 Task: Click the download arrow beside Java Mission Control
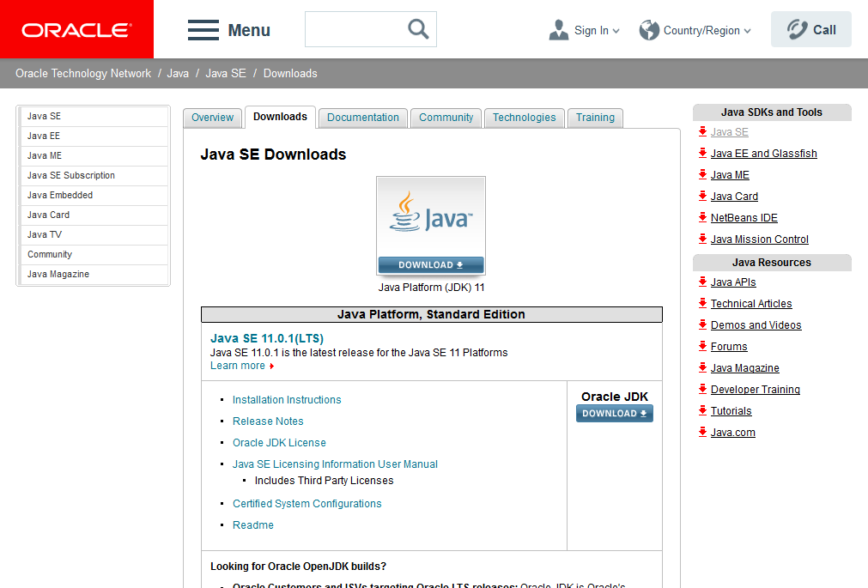point(701,239)
